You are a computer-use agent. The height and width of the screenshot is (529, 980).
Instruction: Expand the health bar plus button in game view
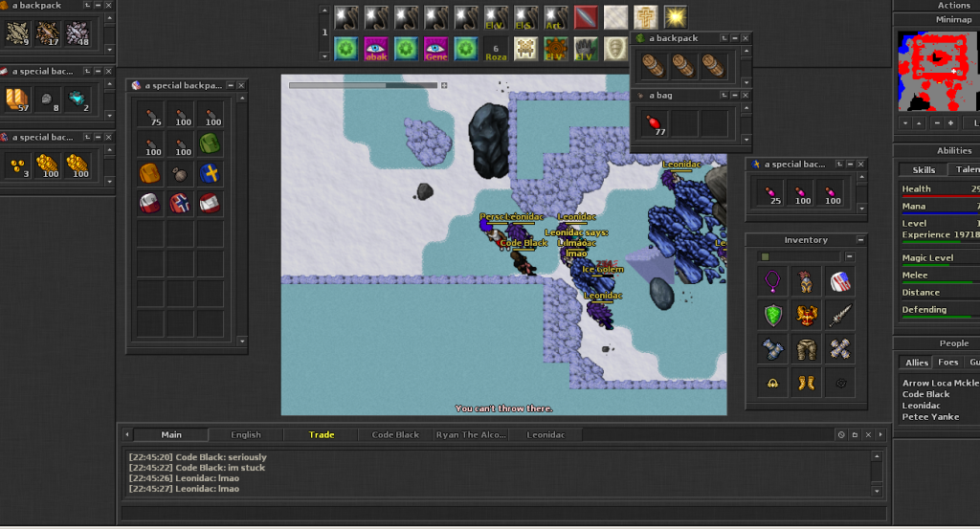coord(444,85)
